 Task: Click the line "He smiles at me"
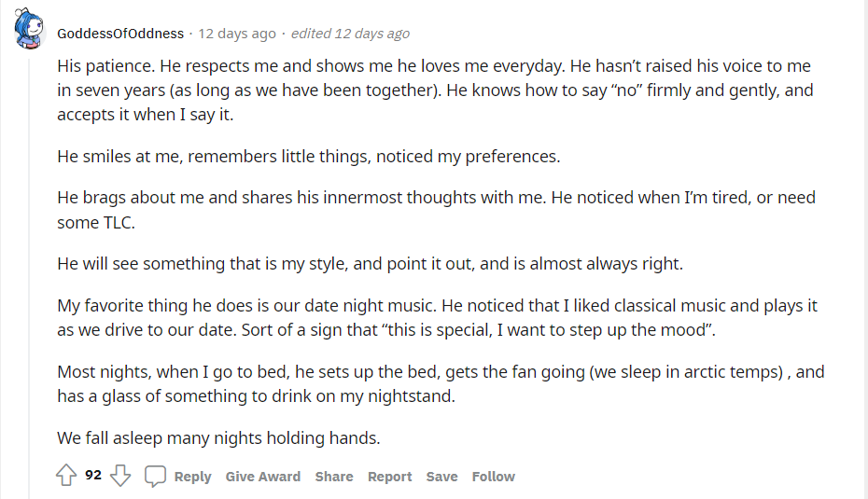(x=308, y=156)
